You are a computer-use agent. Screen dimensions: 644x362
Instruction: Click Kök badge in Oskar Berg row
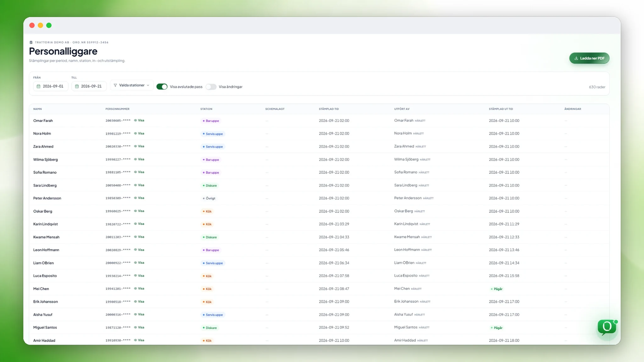(x=207, y=211)
